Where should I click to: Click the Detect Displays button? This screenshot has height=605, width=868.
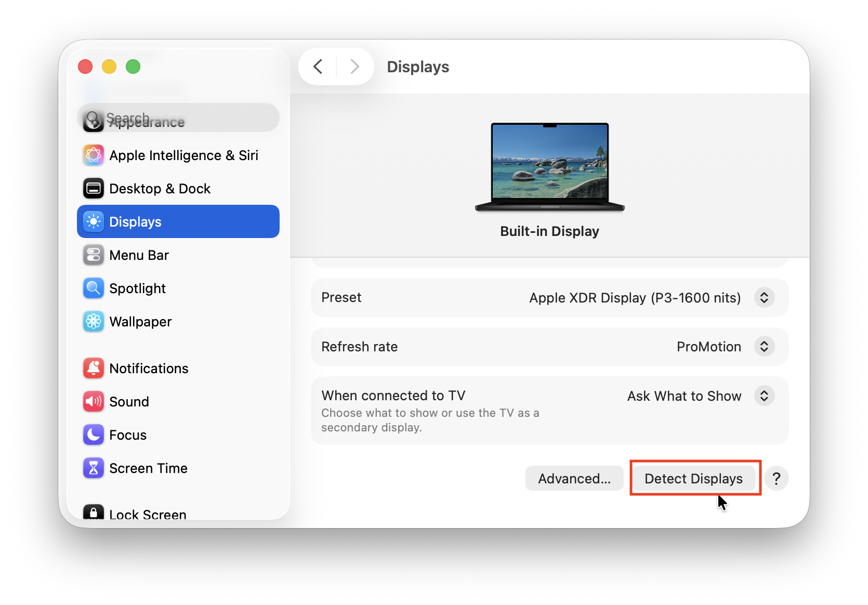pos(694,478)
